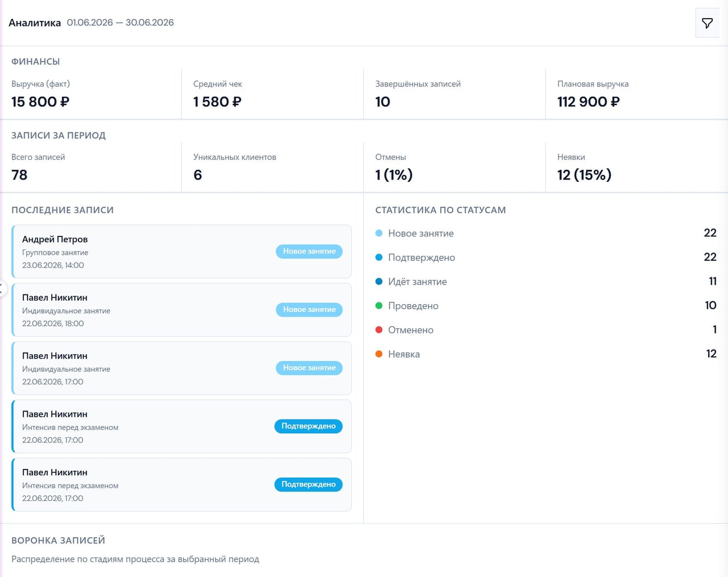Viewport: 728px width, 577px height.
Task: Open Андрей Петров record card
Action: click(181, 251)
